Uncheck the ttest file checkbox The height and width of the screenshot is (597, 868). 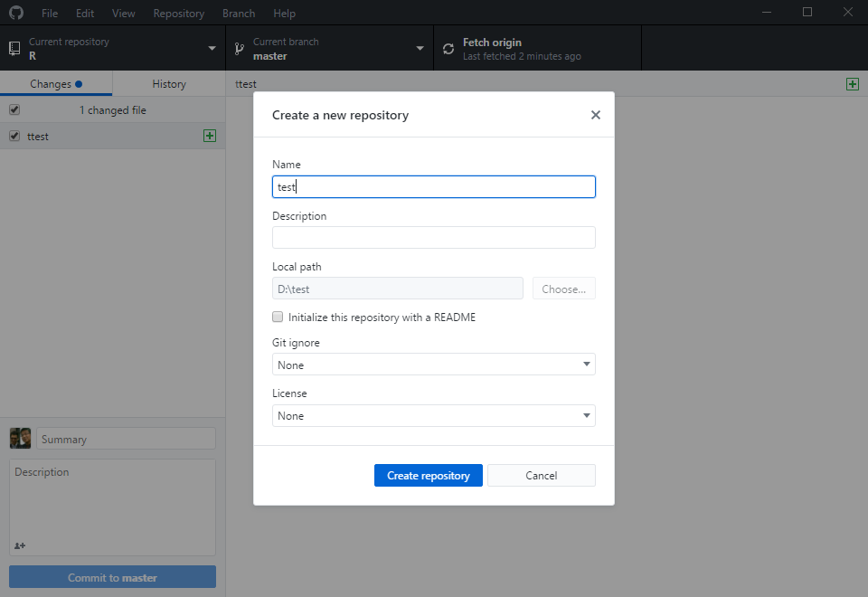point(14,136)
